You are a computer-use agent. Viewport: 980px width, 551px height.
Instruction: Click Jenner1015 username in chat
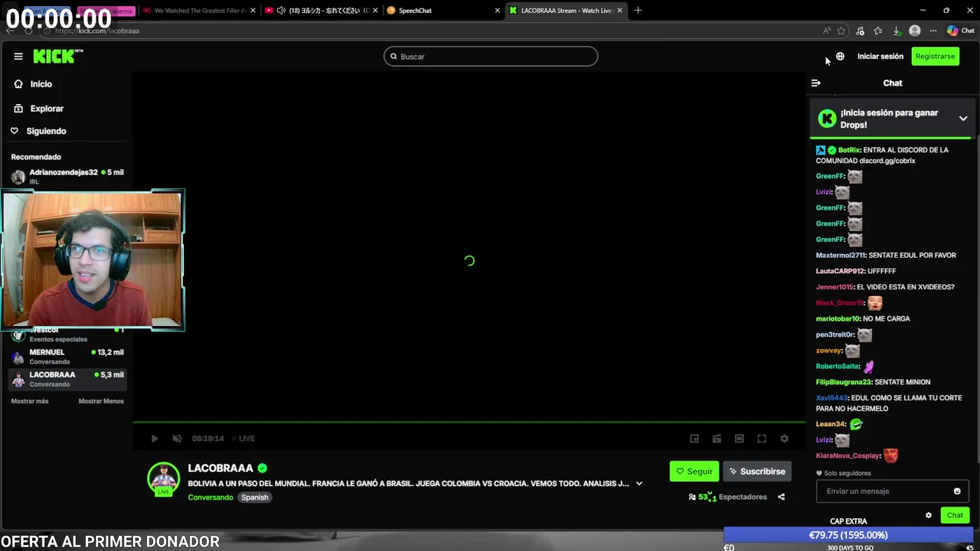coord(835,287)
